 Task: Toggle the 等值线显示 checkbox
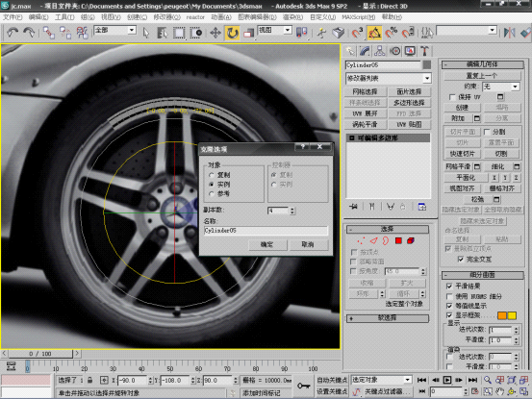pyautogui.click(x=449, y=306)
